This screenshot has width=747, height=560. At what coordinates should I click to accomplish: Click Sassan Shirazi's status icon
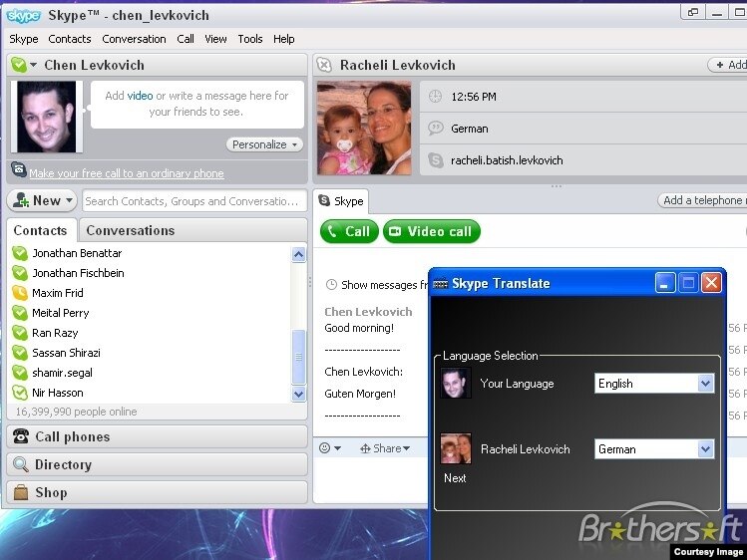point(20,353)
